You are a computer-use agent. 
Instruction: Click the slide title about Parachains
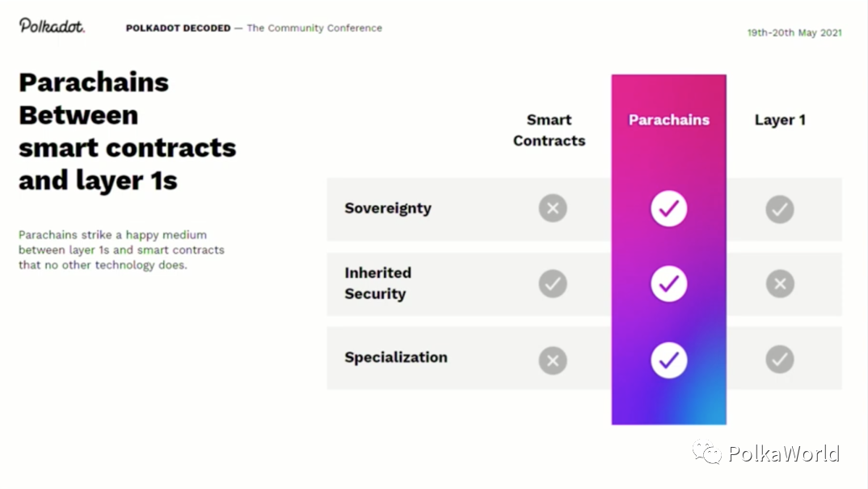tap(127, 131)
